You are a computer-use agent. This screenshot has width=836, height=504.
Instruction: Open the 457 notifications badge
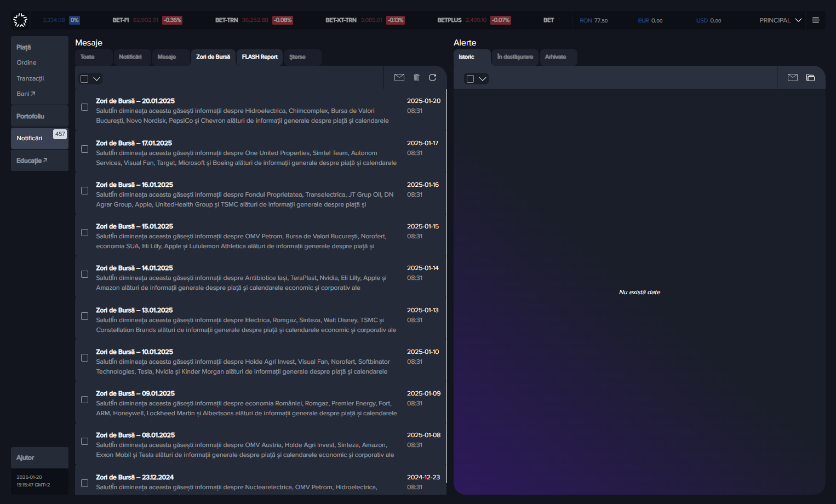click(60, 134)
